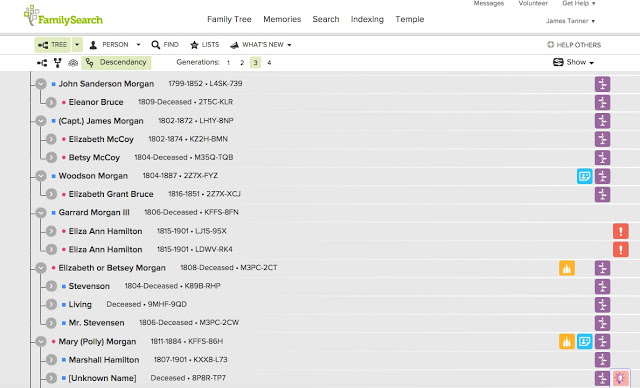Viewport: 640px width, 388px height.
Task: Open person Mr. Stevensen
Action: (96, 323)
